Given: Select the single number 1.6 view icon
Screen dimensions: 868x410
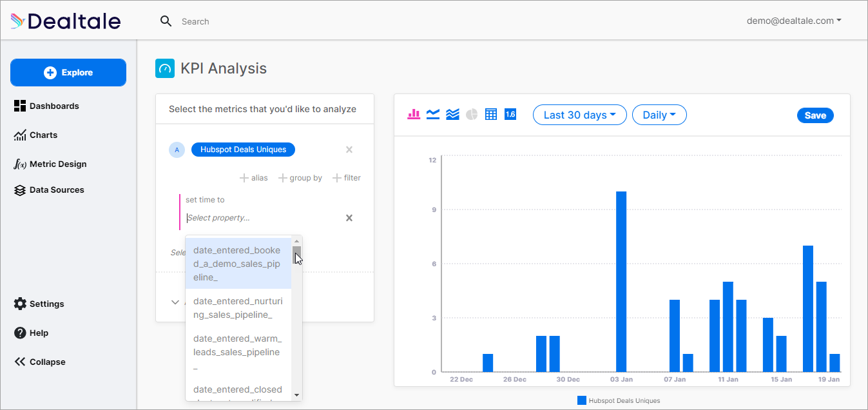Looking at the screenshot, I should click(510, 114).
